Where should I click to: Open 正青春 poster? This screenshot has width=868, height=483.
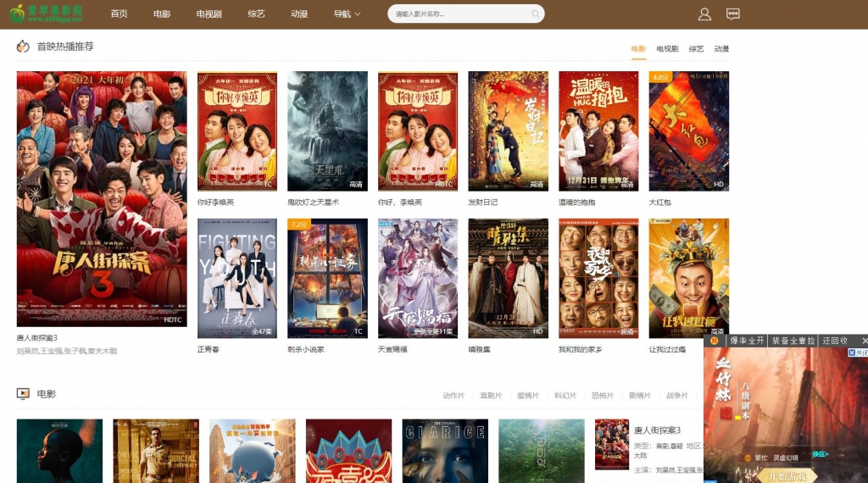[237, 278]
